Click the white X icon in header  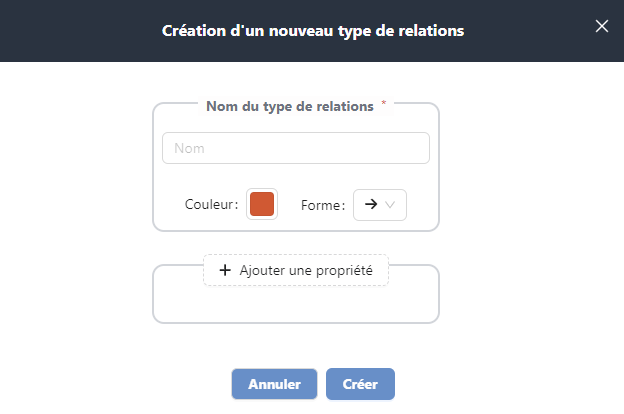tap(602, 26)
